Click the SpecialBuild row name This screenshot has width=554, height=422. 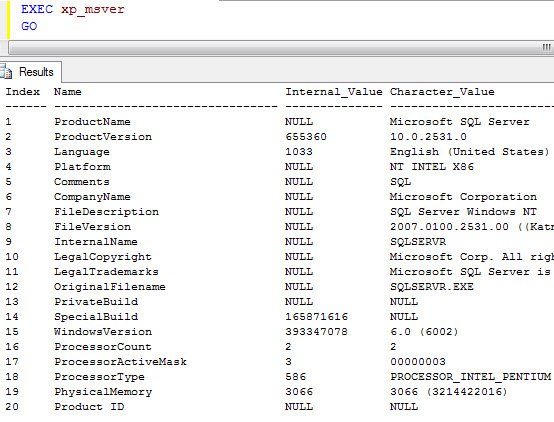tap(96, 317)
